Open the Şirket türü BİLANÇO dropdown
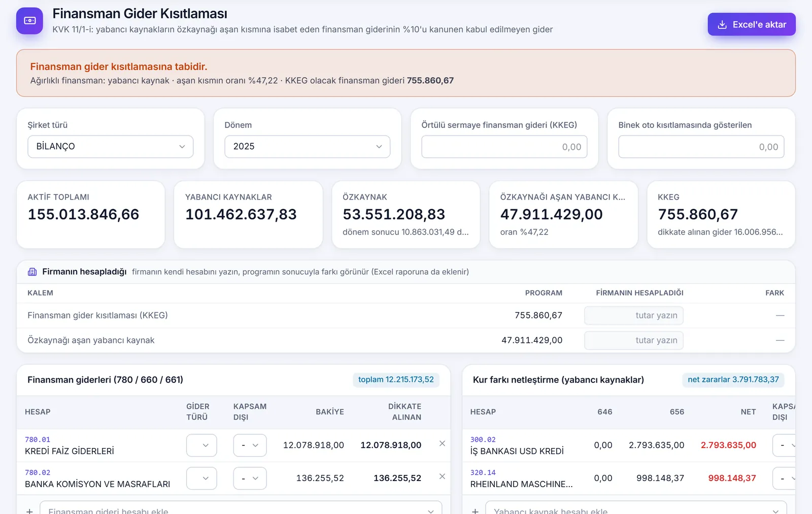 (111, 146)
